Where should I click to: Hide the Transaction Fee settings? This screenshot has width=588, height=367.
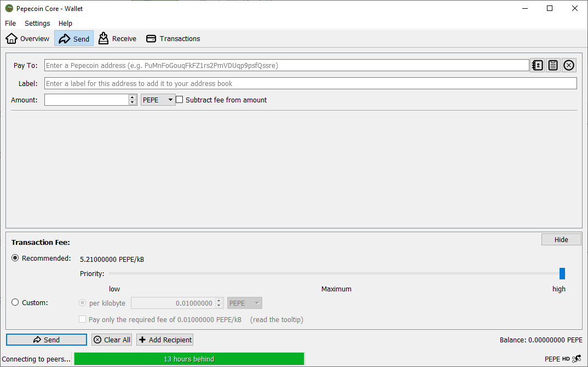(x=561, y=239)
